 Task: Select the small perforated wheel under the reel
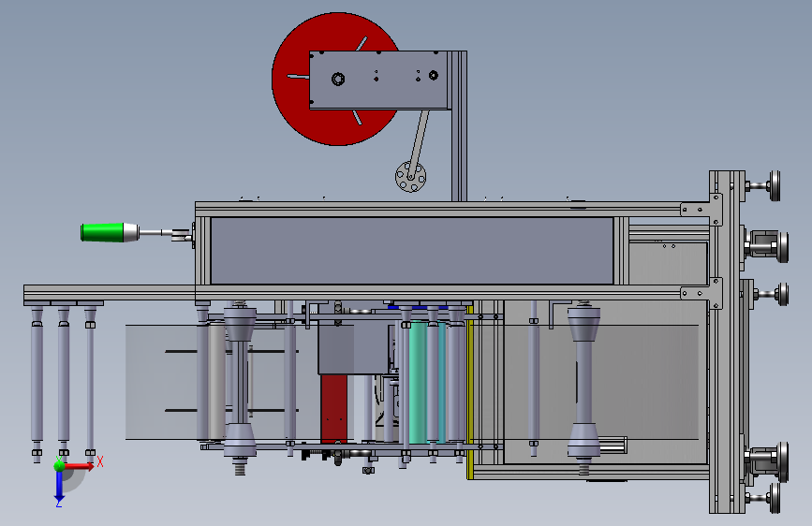(410, 177)
